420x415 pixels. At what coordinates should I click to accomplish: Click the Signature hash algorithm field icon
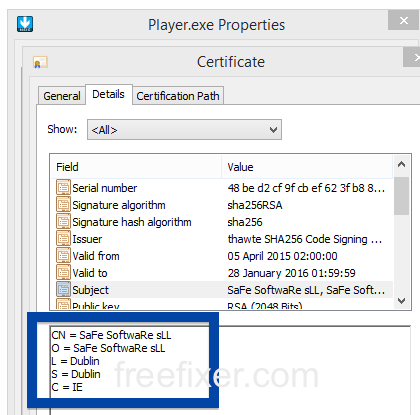click(63, 222)
